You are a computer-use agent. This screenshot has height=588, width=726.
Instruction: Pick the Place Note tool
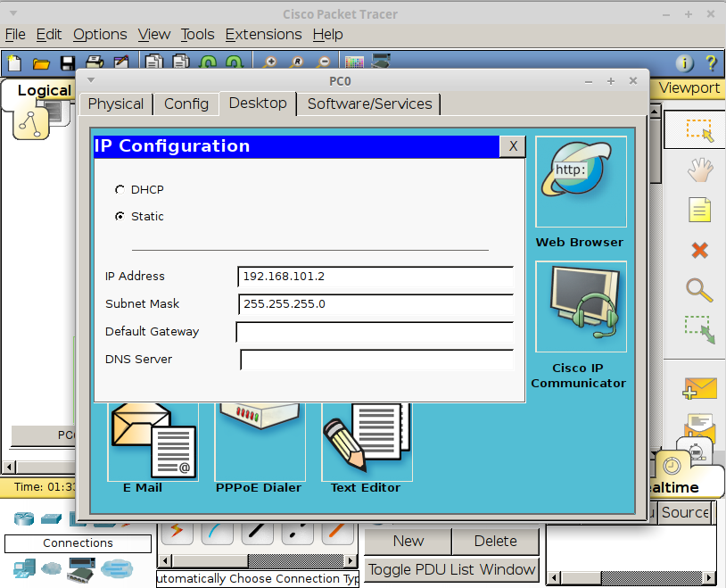tap(699, 210)
